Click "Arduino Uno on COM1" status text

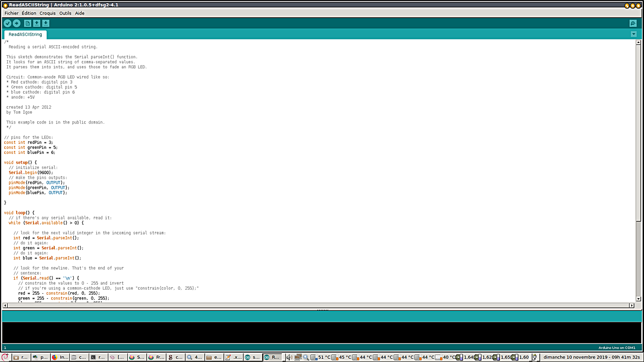[617, 348]
